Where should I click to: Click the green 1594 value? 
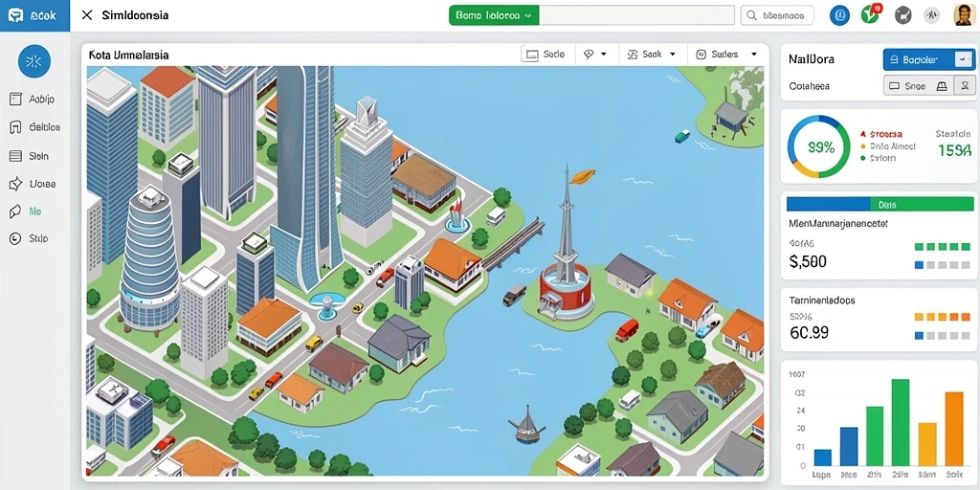954,150
